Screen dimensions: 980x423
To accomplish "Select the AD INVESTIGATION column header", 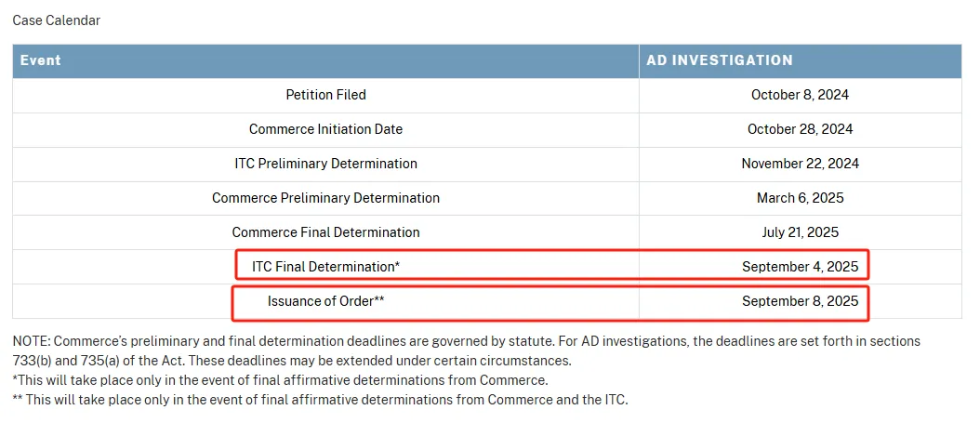I will (x=720, y=60).
